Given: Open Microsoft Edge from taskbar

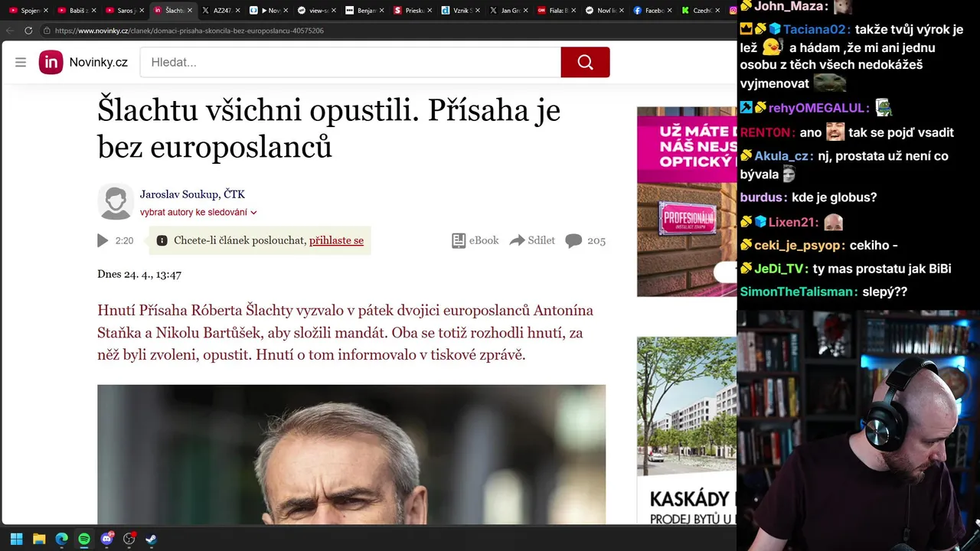Looking at the screenshot, I should click(61, 539).
